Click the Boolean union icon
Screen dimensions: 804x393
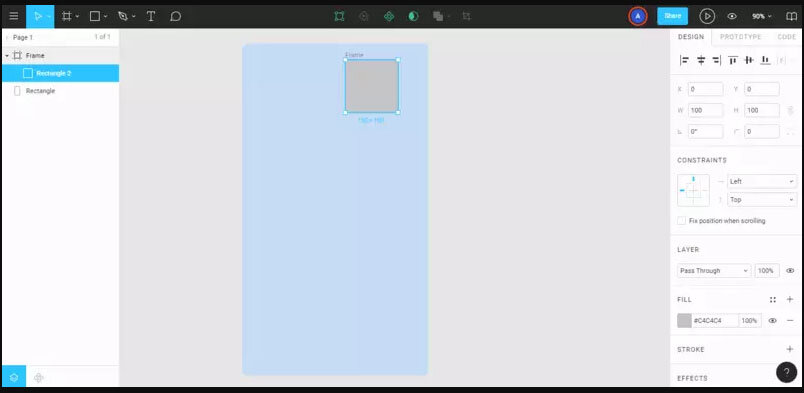coord(438,16)
